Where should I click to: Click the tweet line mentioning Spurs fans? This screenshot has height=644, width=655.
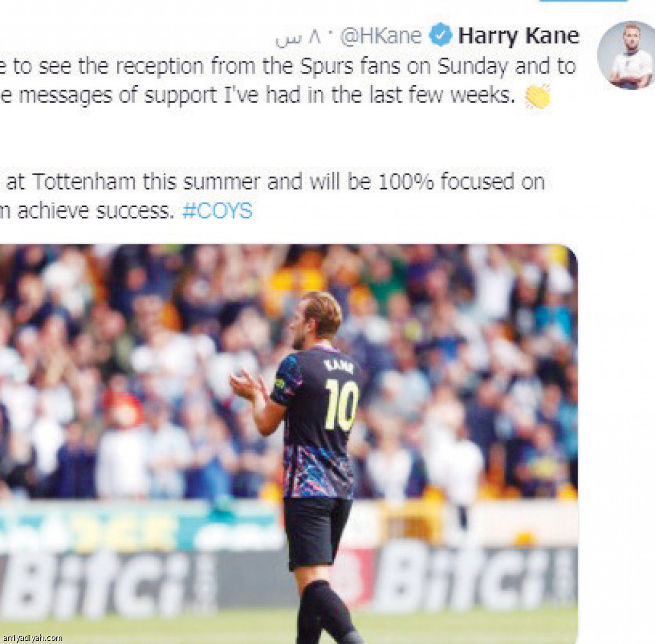click(x=288, y=67)
